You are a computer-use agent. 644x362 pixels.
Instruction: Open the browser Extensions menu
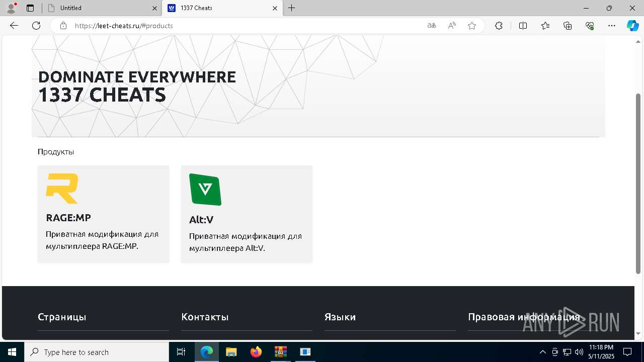(x=499, y=26)
